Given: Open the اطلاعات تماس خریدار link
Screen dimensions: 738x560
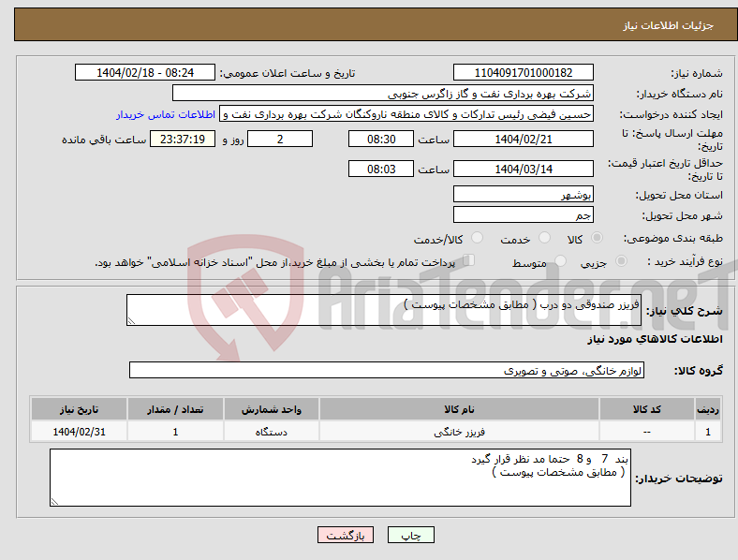Looking at the screenshot, I should [166, 114].
